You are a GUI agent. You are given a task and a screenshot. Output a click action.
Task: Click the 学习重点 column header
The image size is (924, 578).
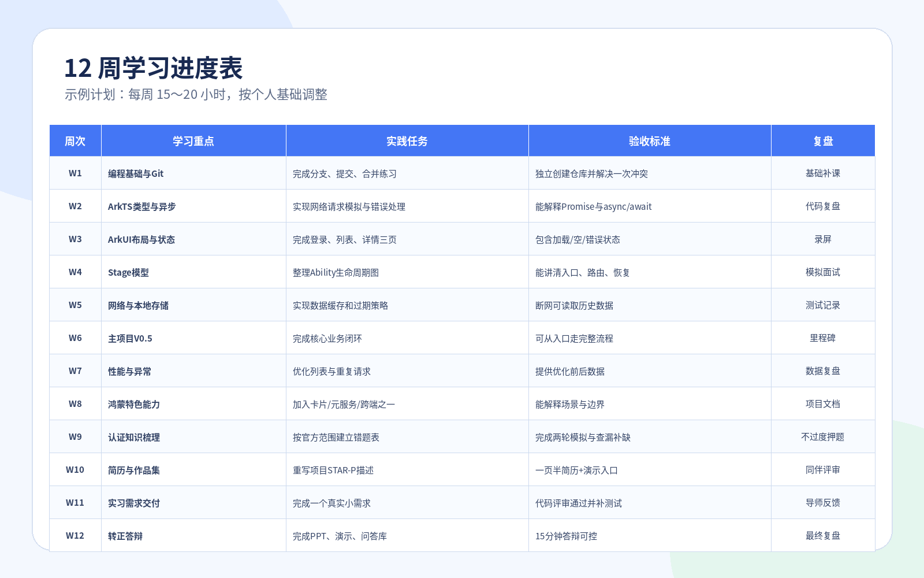193,140
